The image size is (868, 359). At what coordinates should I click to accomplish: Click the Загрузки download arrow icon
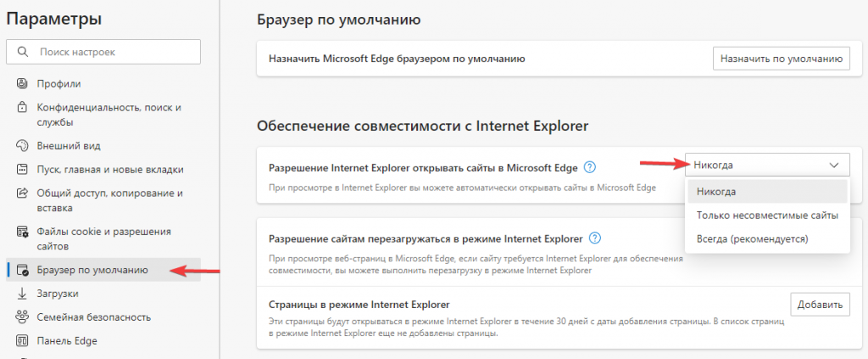(x=22, y=294)
